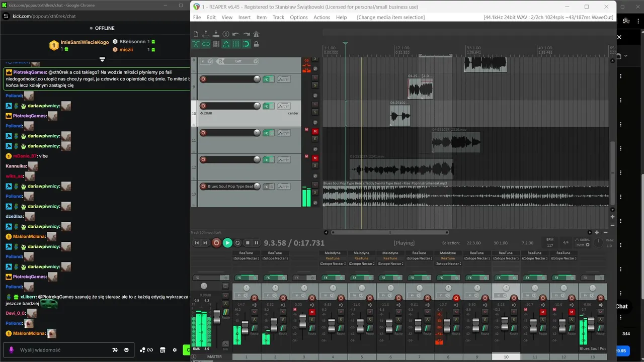
Task: Click the transport Pause button
Action: [257, 243]
